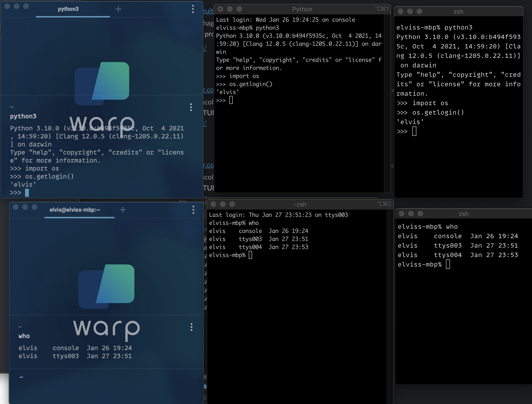This screenshot has height=404, width=532.
Task: Click the Python window title bar to bring it forward
Action: pos(302,9)
